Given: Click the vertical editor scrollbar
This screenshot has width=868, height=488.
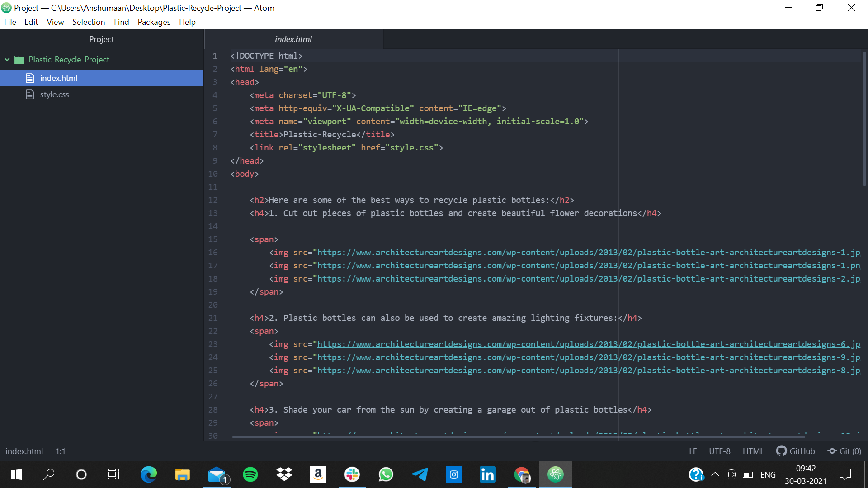Looking at the screenshot, I should tap(864, 118).
